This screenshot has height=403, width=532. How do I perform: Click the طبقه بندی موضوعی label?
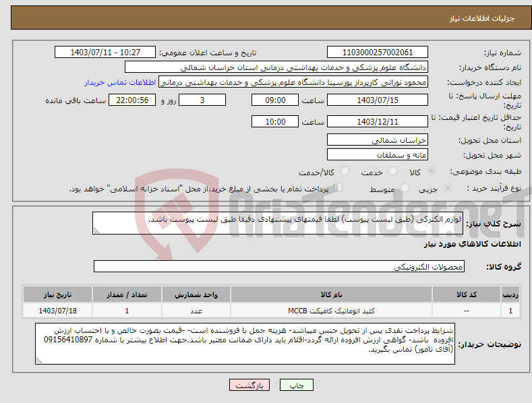tap(485, 172)
